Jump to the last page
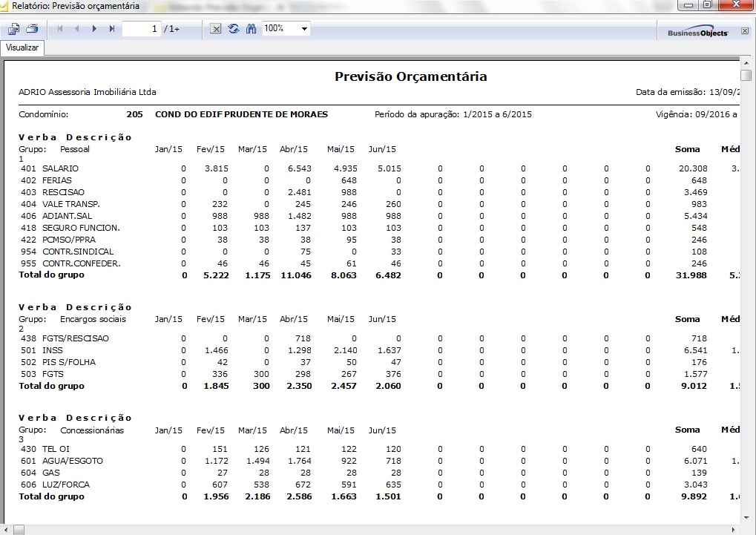The image size is (756, 535). [x=112, y=29]
